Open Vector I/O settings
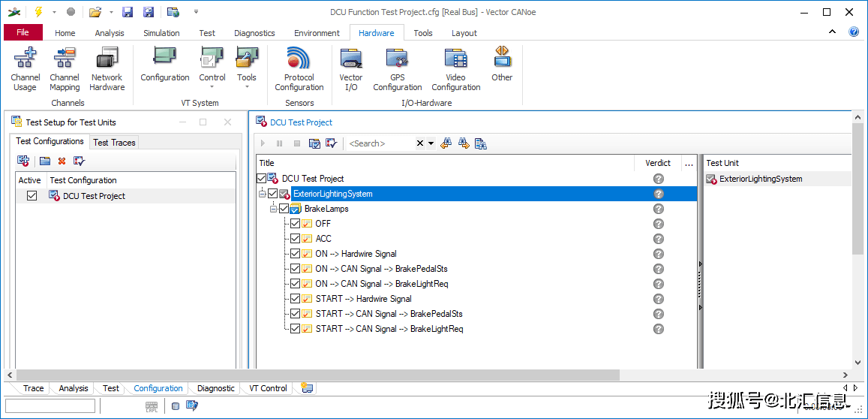This screenshot has height=419, width=868. (351, 70)
